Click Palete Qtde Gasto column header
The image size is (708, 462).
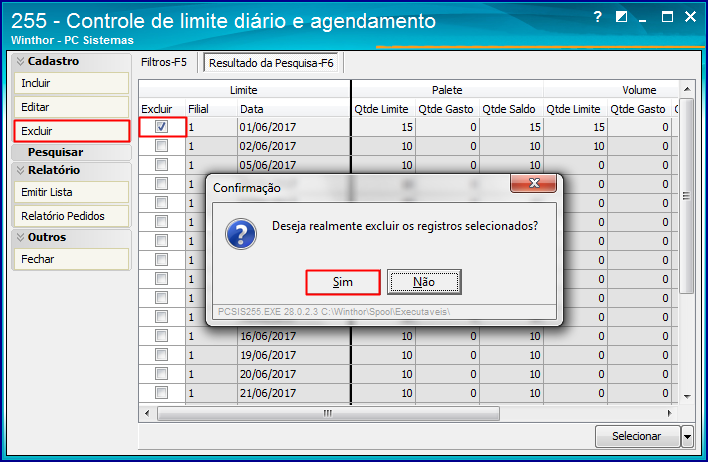tap(447, 109)
